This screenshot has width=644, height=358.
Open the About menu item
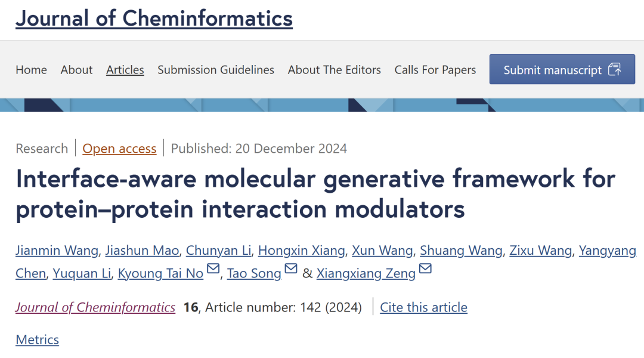click(76, 70)
